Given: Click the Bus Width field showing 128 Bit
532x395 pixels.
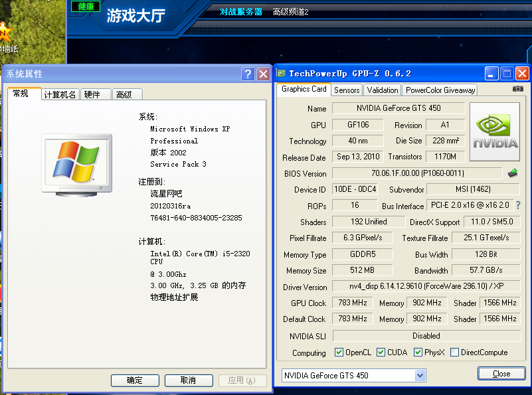Looking at the screenshot, I should 486,254.
